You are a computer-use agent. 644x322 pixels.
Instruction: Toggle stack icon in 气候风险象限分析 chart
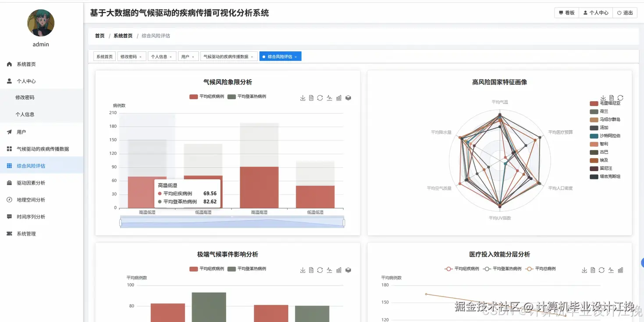click(348, 98)
